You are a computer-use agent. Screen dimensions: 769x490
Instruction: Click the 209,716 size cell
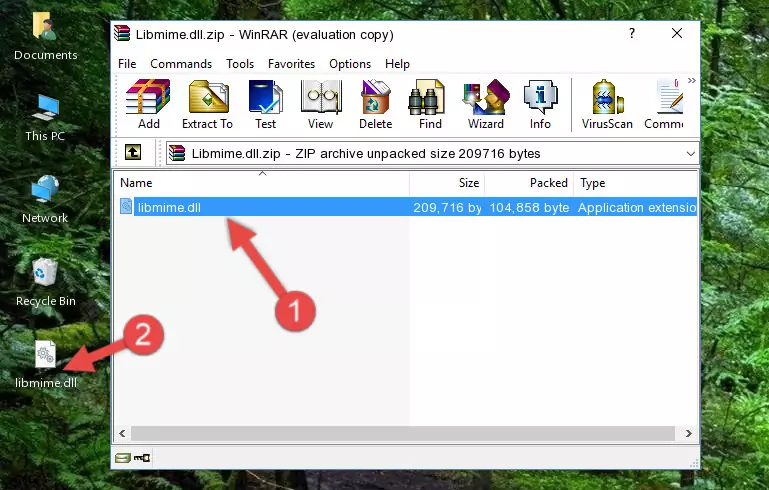coord(447,207)
